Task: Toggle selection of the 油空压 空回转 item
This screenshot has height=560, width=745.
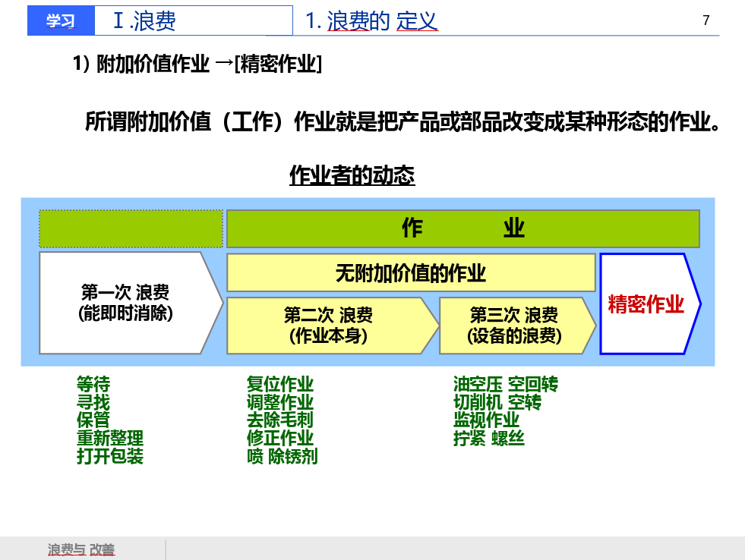Action: (497, 385)
